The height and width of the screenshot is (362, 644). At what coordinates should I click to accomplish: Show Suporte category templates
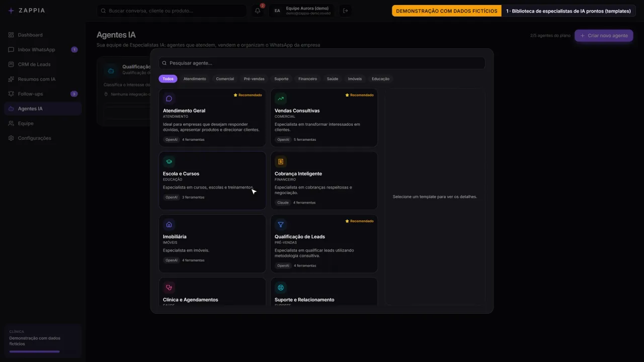click(x=281, y=79)
